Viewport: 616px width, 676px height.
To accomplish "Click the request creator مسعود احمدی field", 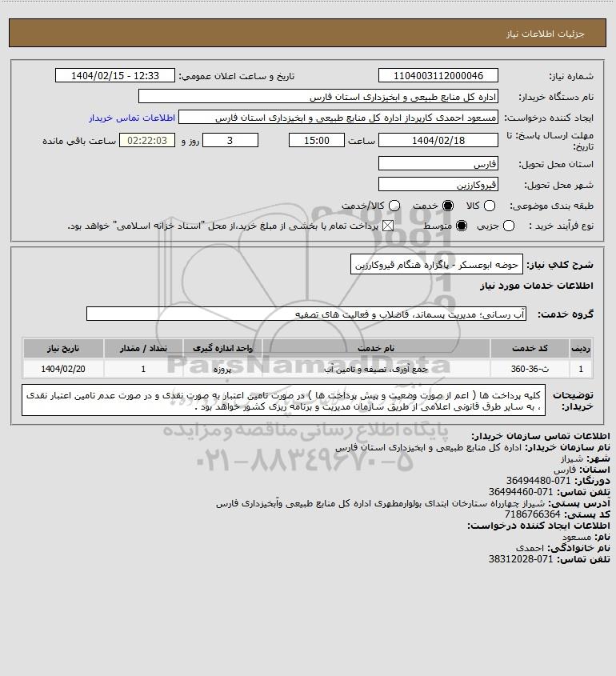I will pos(338,118).
